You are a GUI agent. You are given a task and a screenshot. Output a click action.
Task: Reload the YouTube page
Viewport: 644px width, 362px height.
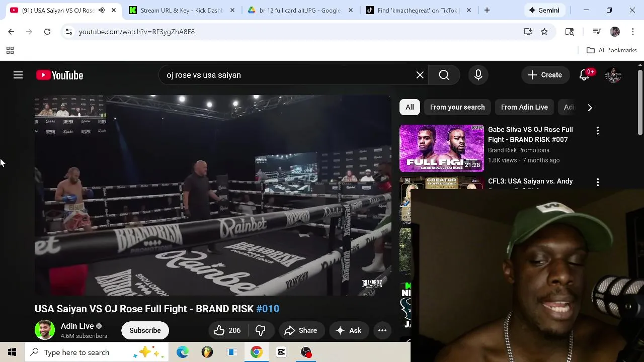(x=47, y=32)
